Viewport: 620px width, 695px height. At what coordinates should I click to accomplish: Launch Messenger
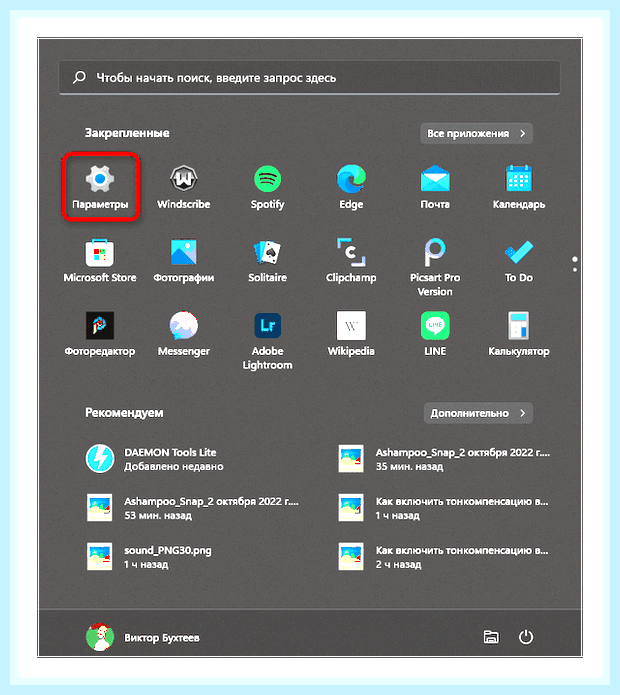click(183, 333)
